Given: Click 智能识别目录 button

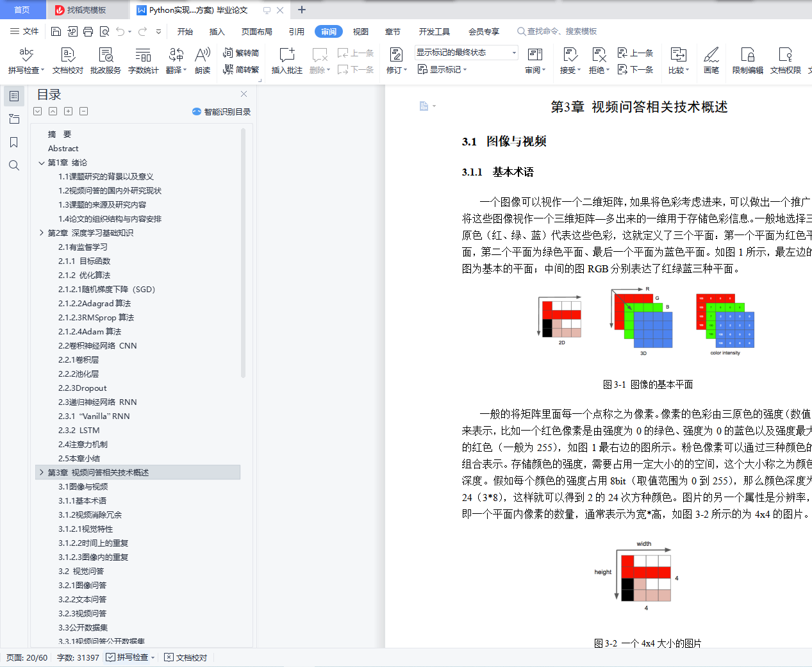Looking at the screenshot, I should coord(221,111).
